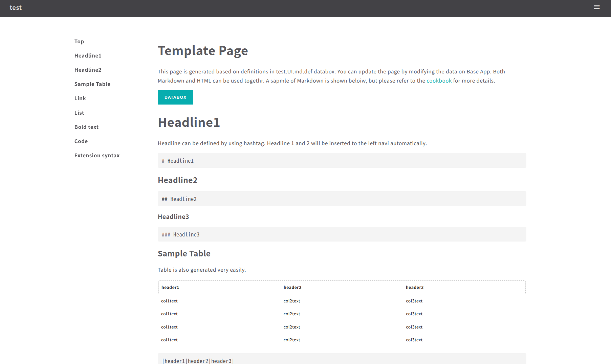Click the Headline3 section heading
Image resolution: width=611 pixels, height=364 pixels.
pos(173,217)
